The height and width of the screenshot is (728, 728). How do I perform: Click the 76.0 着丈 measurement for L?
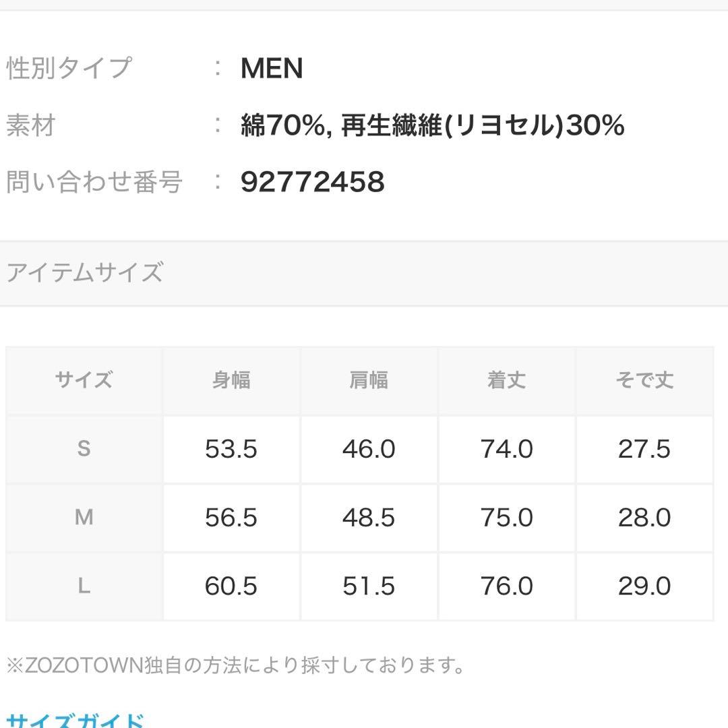[506, 586]
